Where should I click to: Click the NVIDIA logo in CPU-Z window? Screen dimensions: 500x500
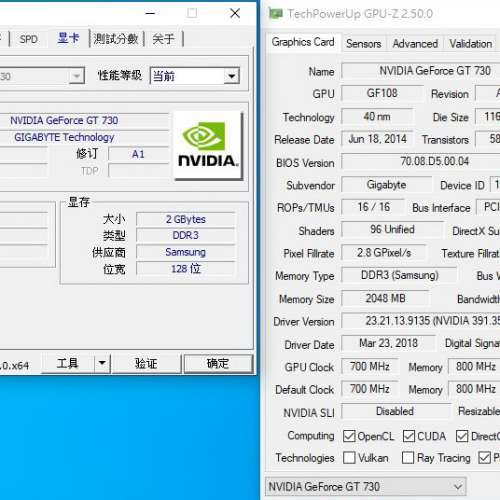pyautogui.click(x=208, y=145)
